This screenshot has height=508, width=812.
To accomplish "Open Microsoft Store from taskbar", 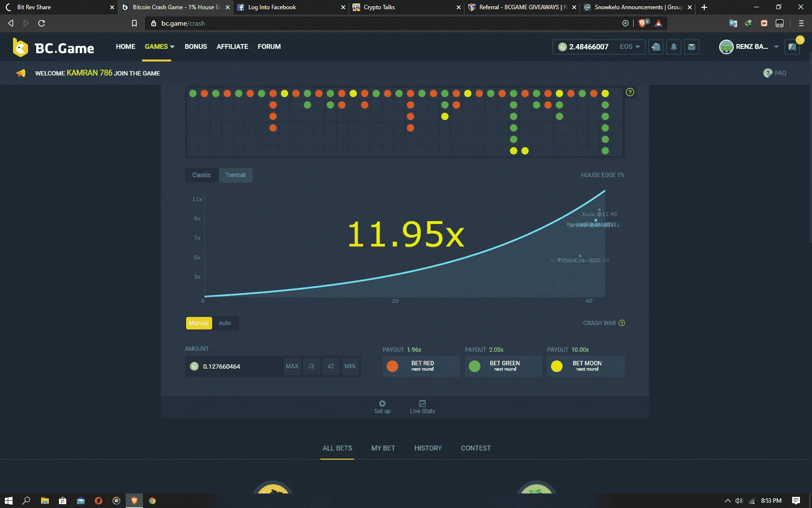I will pyautogui.click(x=62, y=501).
